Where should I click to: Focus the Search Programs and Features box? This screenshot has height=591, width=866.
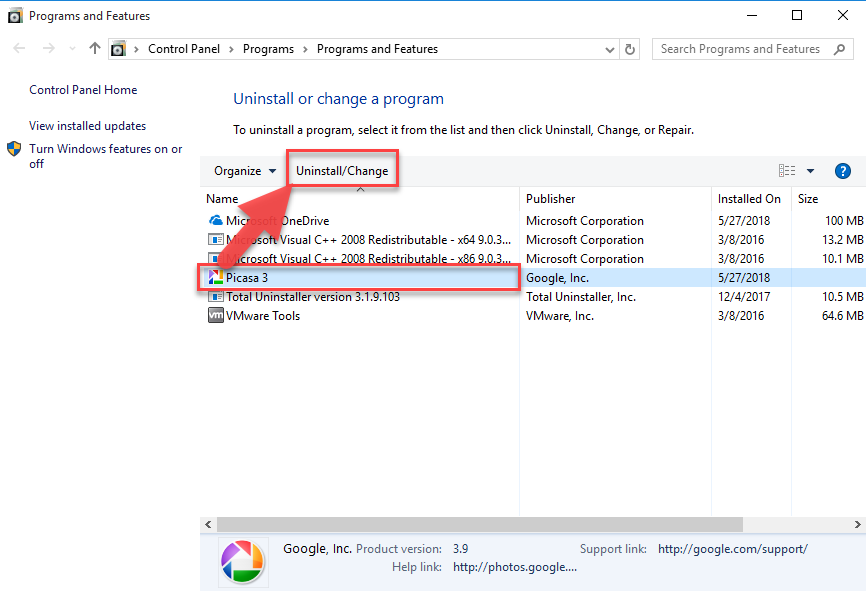[753, 49]
